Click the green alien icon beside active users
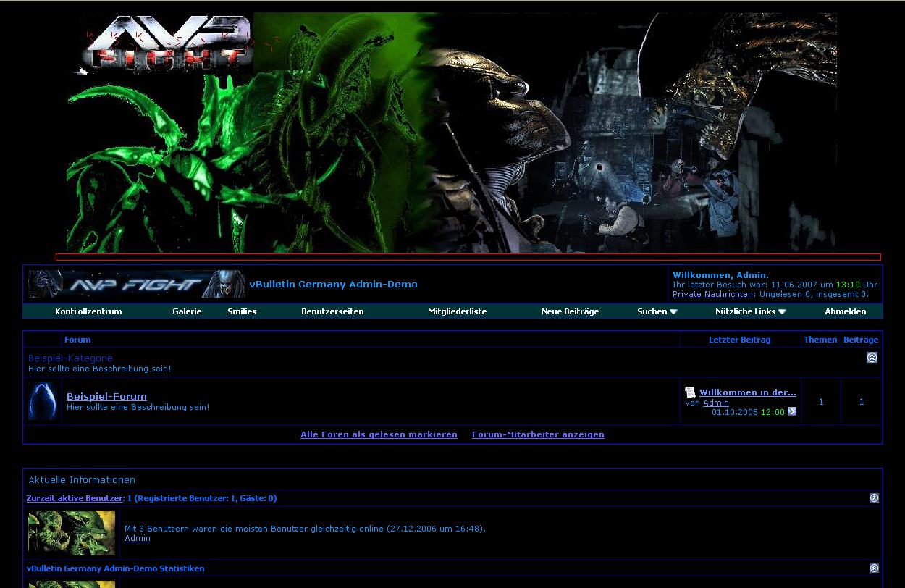The height and width of the screenshot is (588, 905). (72, 532)
